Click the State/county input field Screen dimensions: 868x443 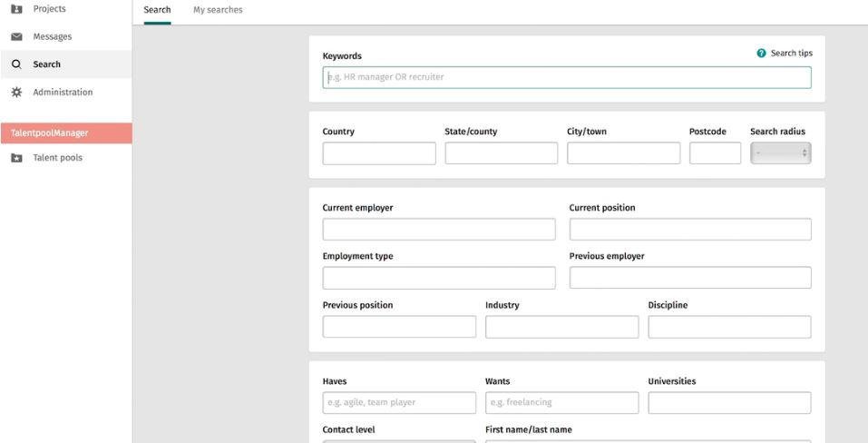[501, 153]
